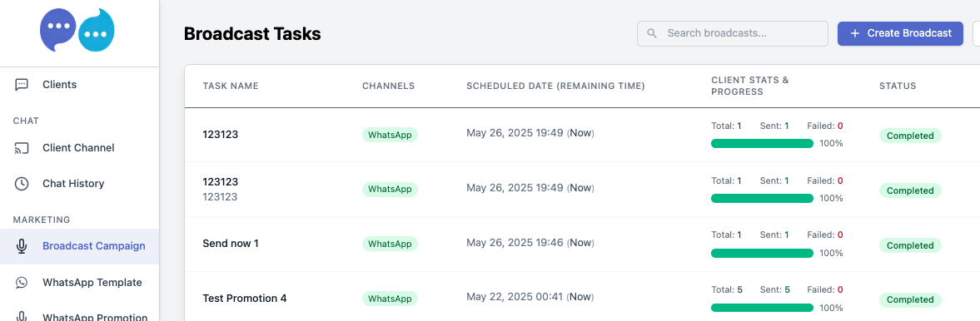
Task: Focus the Search broadcasts input field
Action: pyautogui.click(x=733, y=33)
